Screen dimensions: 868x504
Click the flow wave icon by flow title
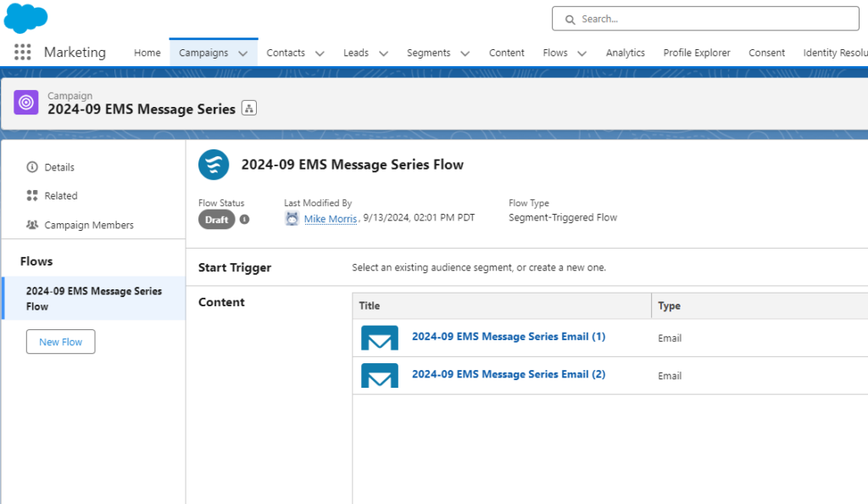214,165
